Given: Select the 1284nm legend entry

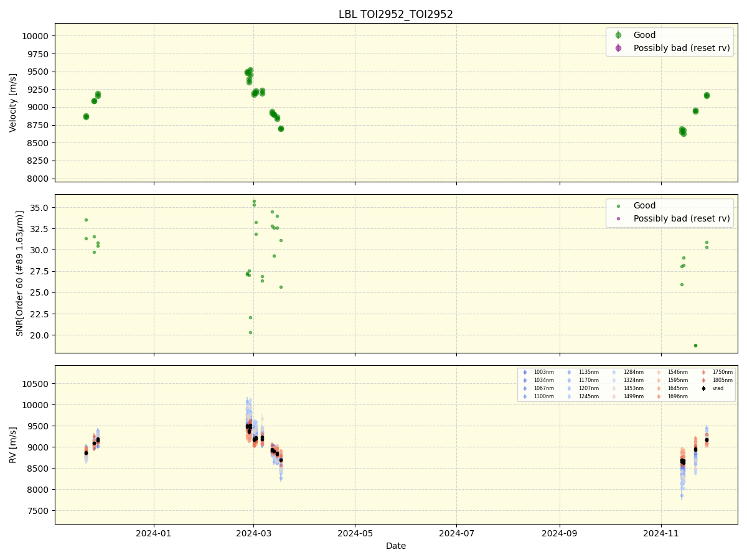Looking at the screenshot, I should [x=627, y=372].
